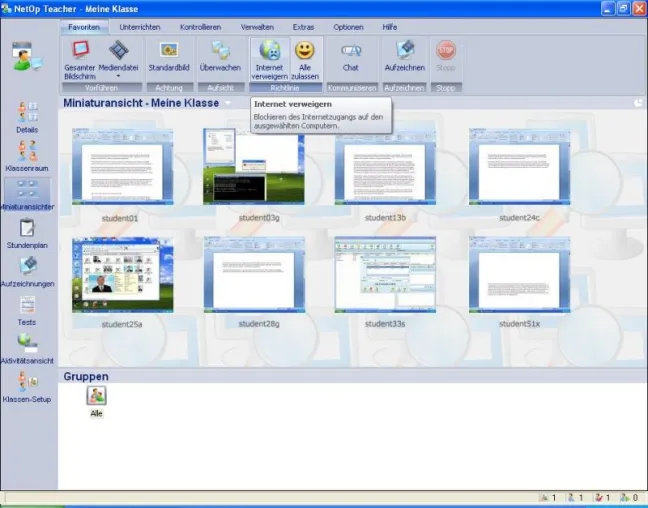648x508 pixels.
Task: Select student03g thumbnail
Action: (x=254, y=166)
